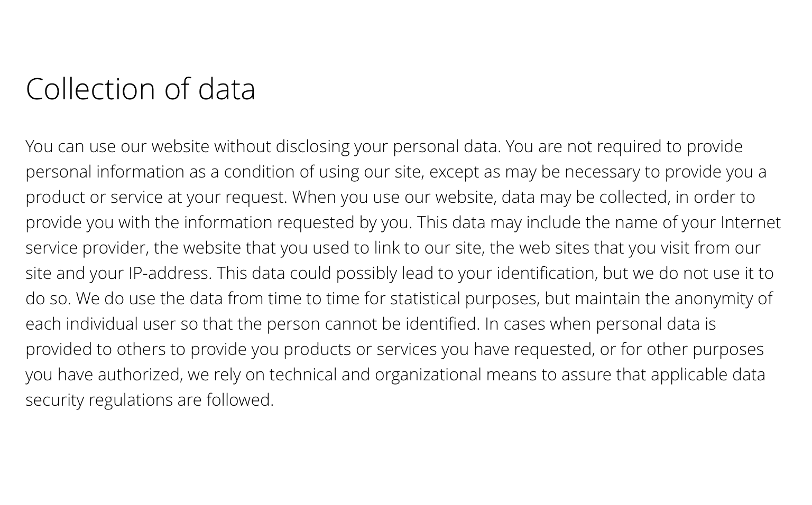The image size is (812, 505).
Task: Click the word 'IP-address' in the paragraph
Action: [170, 273]
